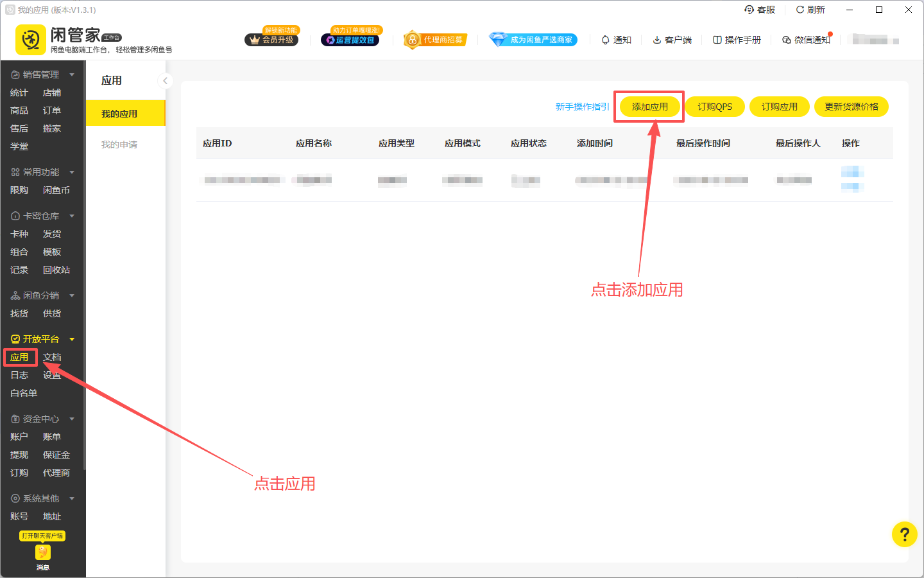924x578 pixels.
Task: Open the 通知 notification bell
Action: (605, 40)
